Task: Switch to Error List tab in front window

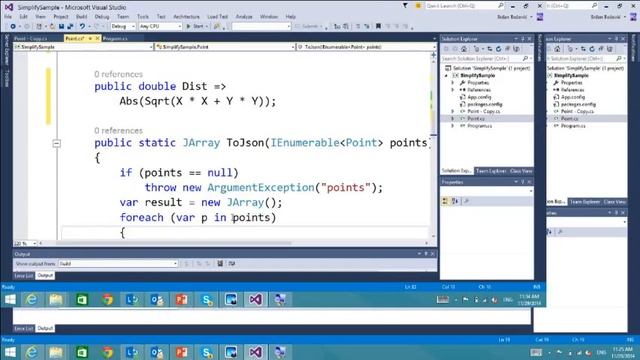Action: click(x=23, y=276)
